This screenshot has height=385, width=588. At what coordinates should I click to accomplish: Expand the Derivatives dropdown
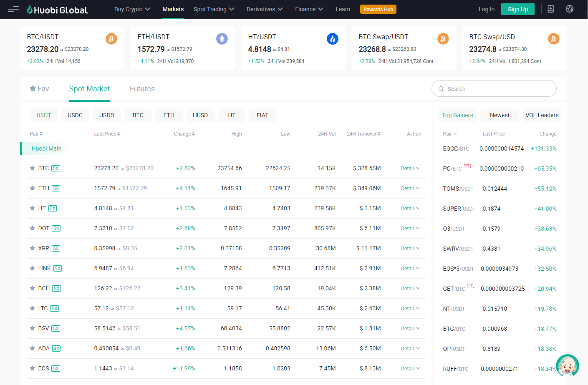click(265, 9)
